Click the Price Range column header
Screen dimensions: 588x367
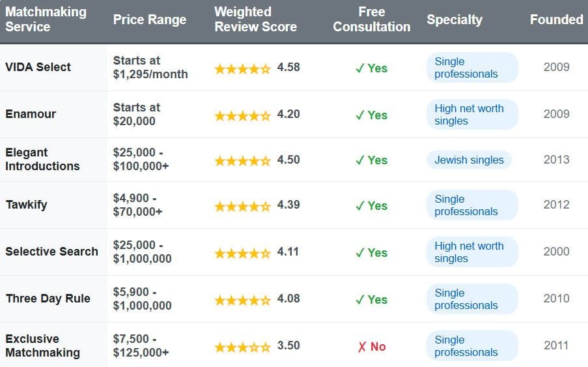click(150, 20)
